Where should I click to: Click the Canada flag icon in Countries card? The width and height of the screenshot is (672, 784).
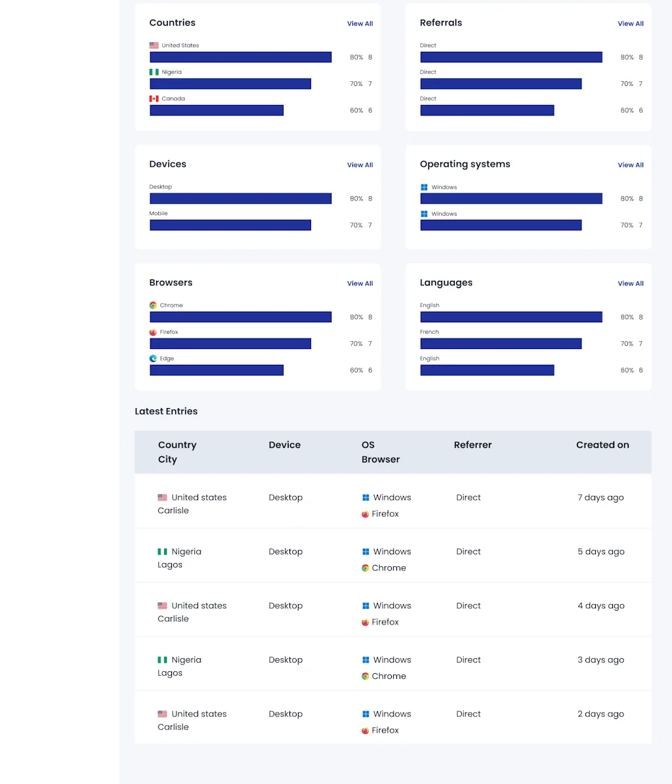(x=154, y=99)
